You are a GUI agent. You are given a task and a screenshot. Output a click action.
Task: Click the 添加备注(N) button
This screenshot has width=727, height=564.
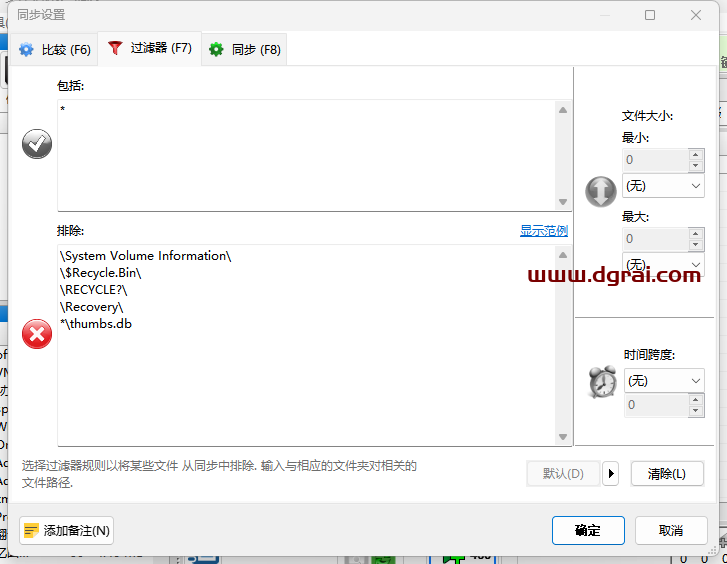coord(66,531)
